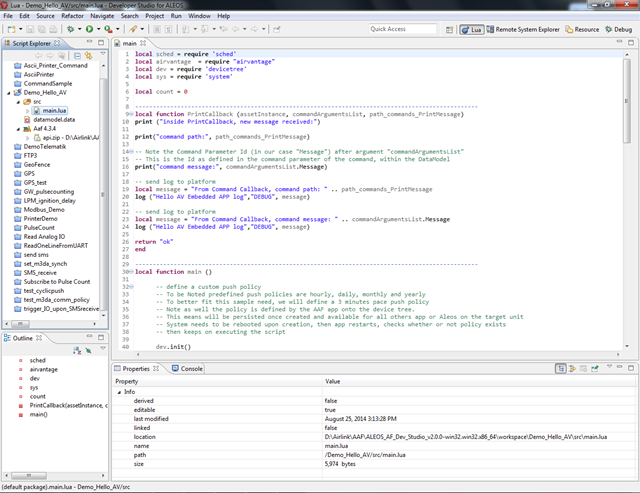Click the editor vertical scrollbar thumb
The height and width of the screenshot is (493, 640).
pos(627,101)
